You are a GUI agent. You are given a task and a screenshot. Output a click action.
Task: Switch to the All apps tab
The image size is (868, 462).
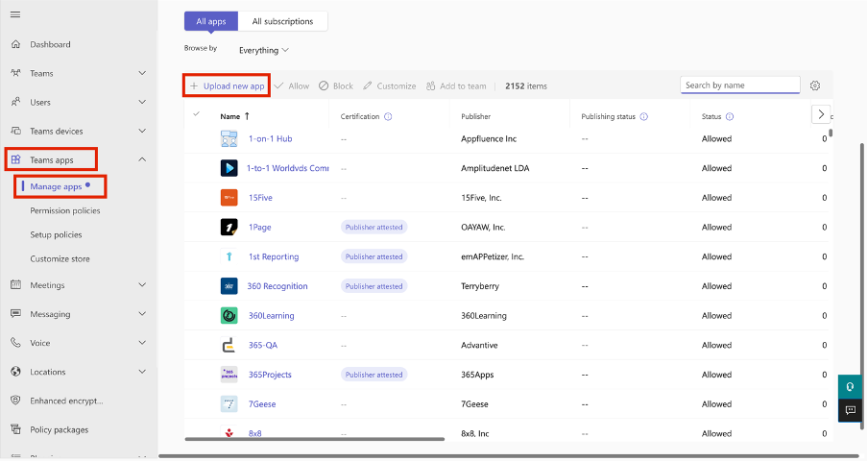[x=211, y=21]
